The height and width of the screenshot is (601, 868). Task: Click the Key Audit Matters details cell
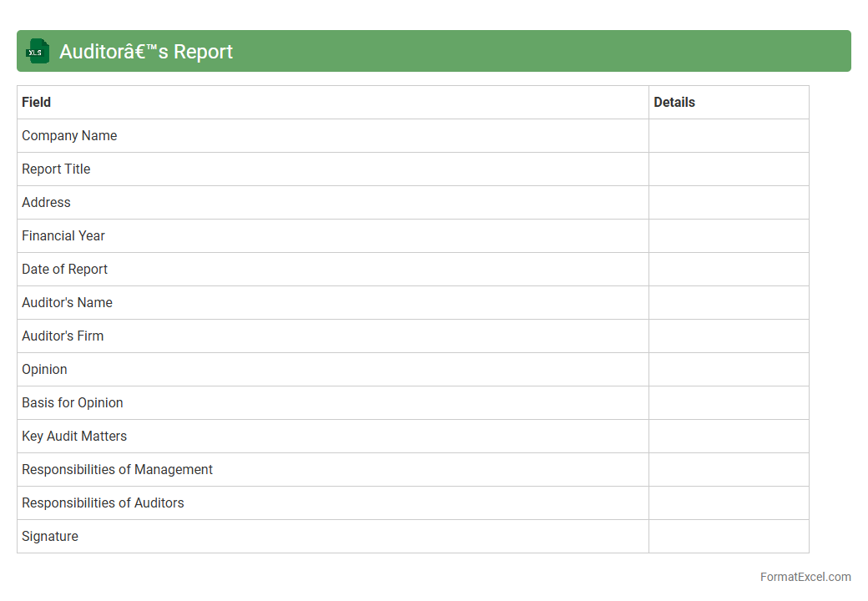coord(728,436)
